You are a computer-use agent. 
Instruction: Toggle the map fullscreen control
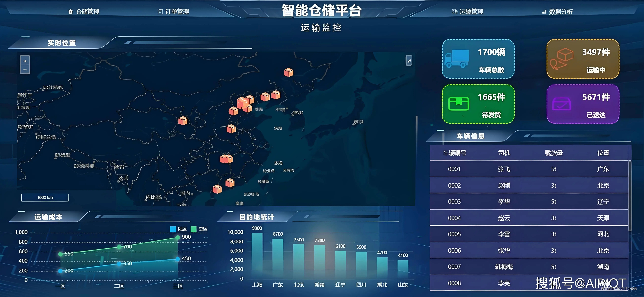pyautogui.click(x=409, y=61)
